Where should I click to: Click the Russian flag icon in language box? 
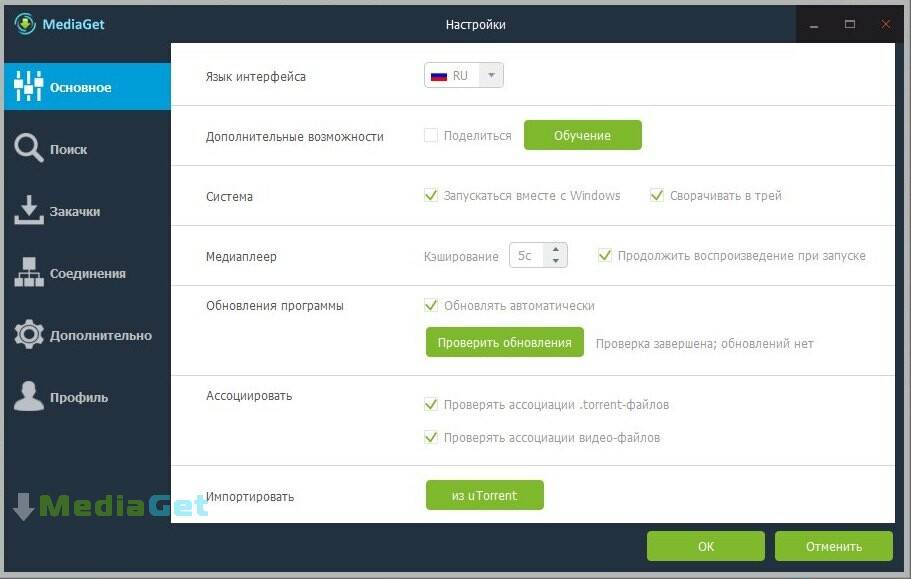[438, 76]
